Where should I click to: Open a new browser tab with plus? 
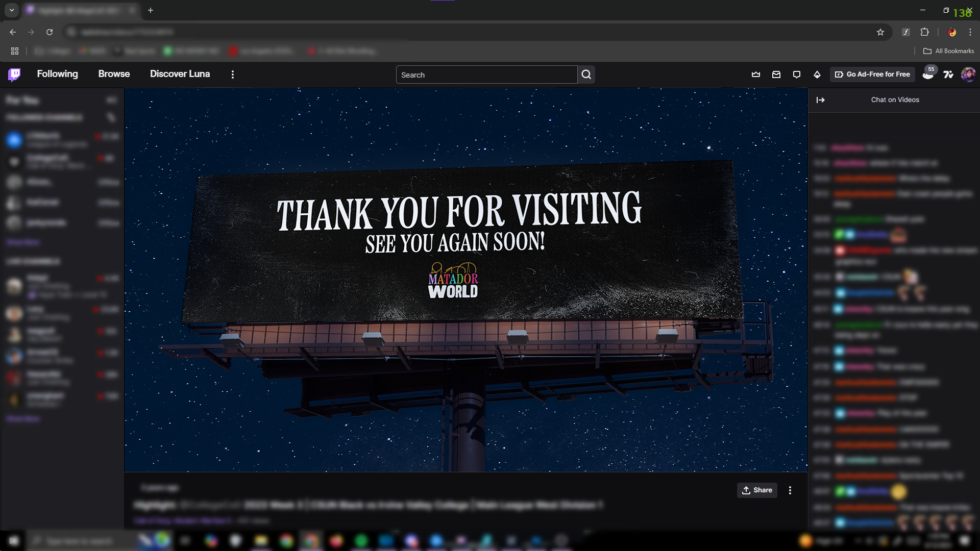pyautogui.click(x=151, y=10)
